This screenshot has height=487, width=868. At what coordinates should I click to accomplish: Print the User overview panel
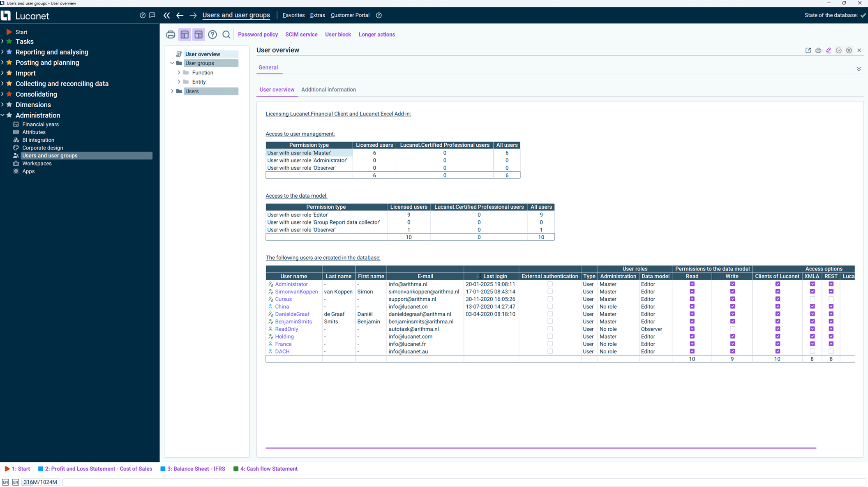818,50
